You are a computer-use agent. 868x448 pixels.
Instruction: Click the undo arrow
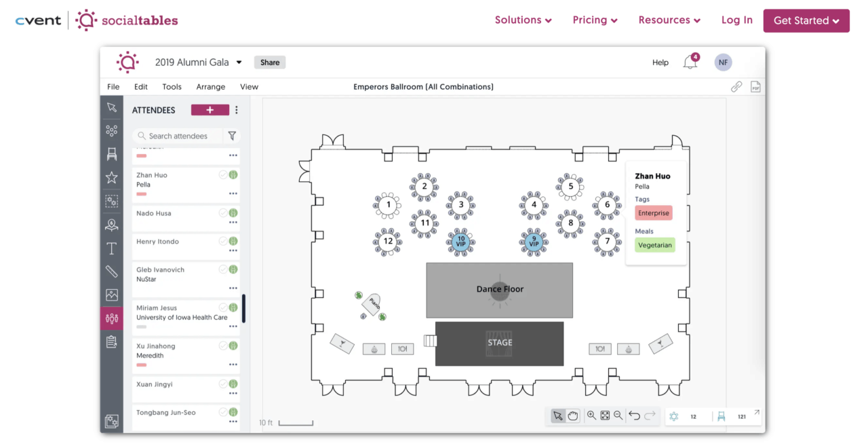635,415
